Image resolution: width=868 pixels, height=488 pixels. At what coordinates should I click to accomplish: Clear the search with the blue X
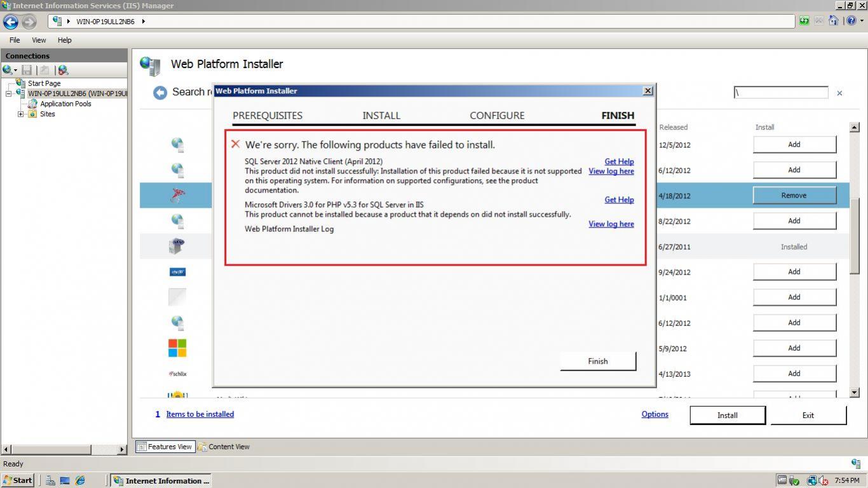pos(839,93)
